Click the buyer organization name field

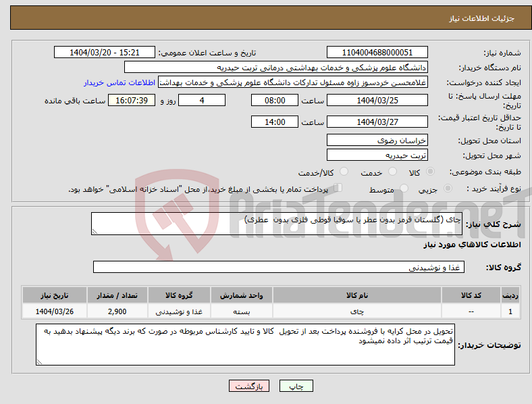click(276, 67)
